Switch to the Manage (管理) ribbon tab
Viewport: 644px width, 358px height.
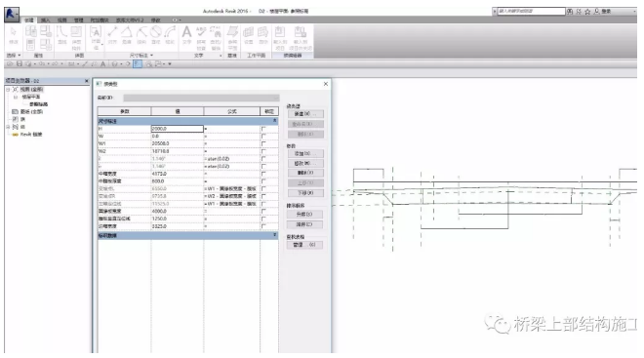tap(78, 20)
